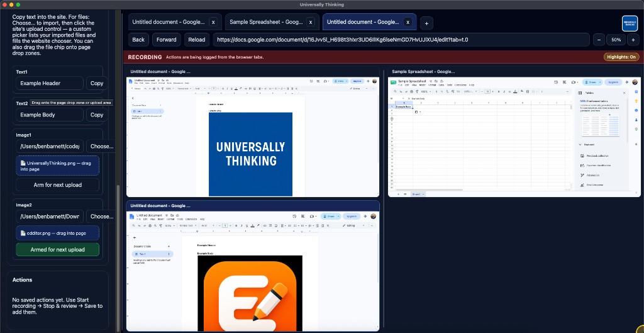The image size is (644, 333).
Task: Reload the current page
Action: tap(197, 40)
